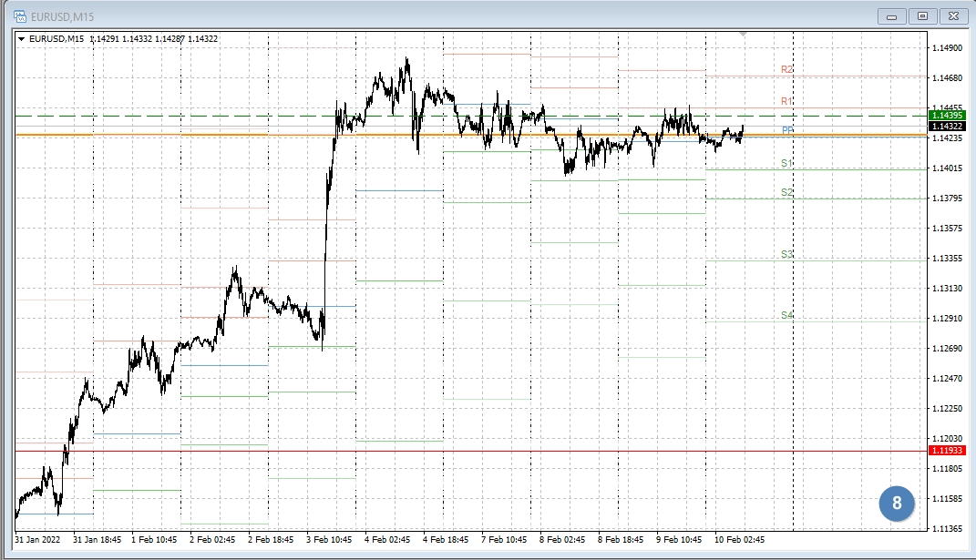Screen dimensions: 976x560
Task: Minimize the EURUSD,M15 chart window
Action: [x=890, y=16]
